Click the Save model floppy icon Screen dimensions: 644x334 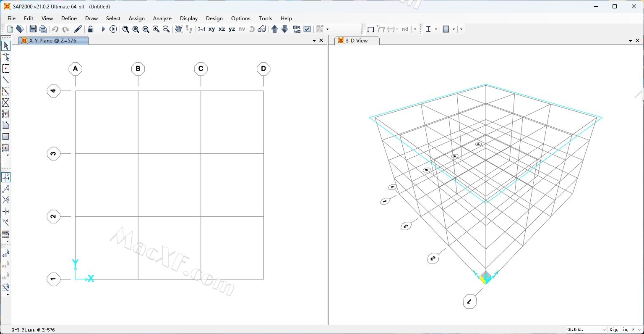click(33, 29)
